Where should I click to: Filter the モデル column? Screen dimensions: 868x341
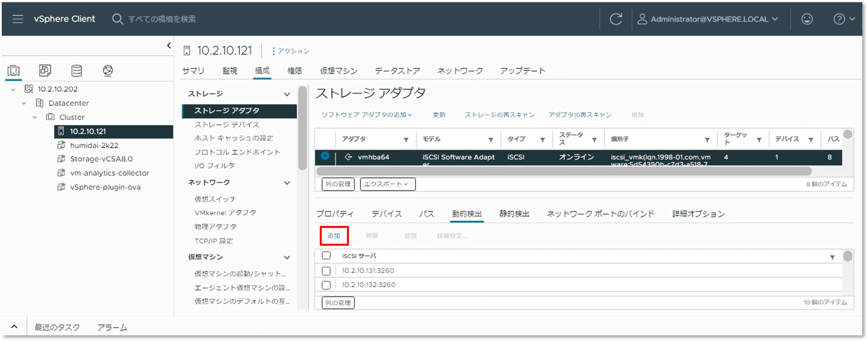pyautogui.click(x=491, y=140)
